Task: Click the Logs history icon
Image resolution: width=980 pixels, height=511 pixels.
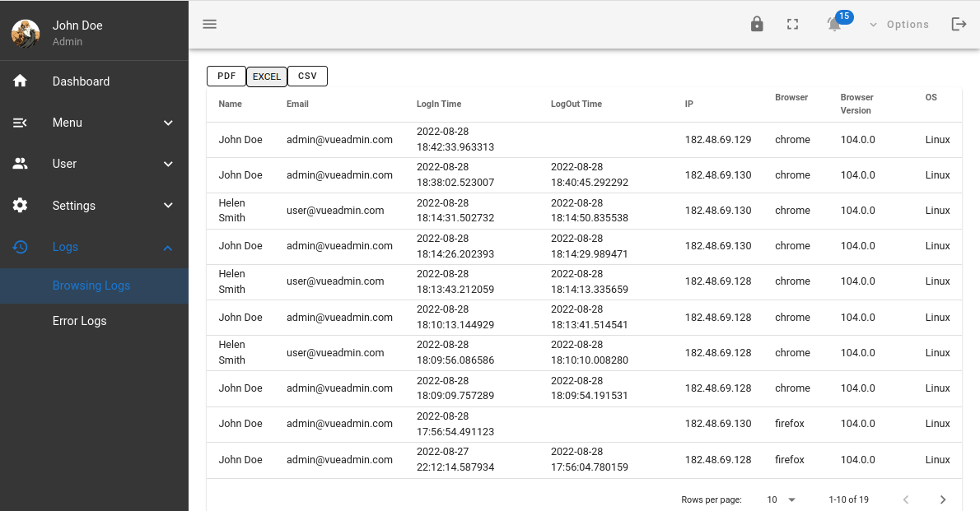Action: (21, 246)
